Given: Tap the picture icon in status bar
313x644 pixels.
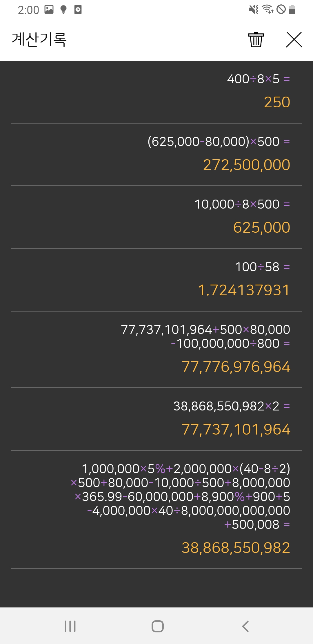Looking at the screenshot, I should coord(49,10).
